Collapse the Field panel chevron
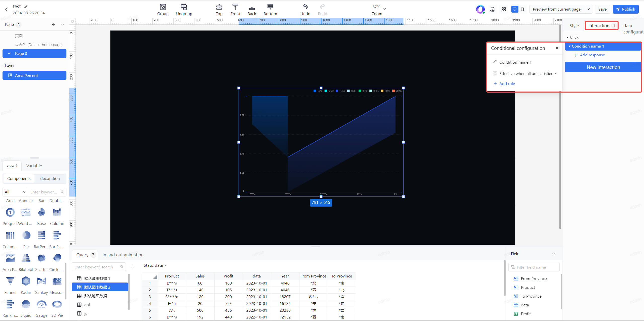 click(553, 254)
